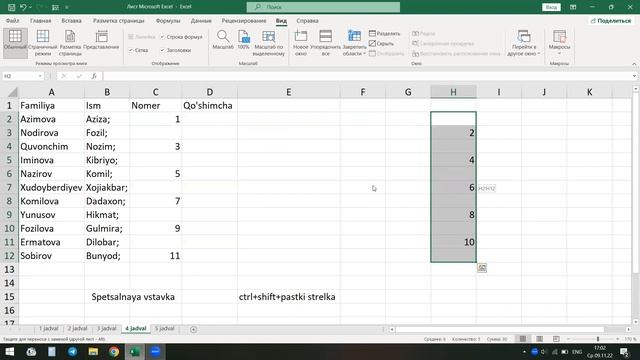Open Представления custom views

[x=101, y=40]
